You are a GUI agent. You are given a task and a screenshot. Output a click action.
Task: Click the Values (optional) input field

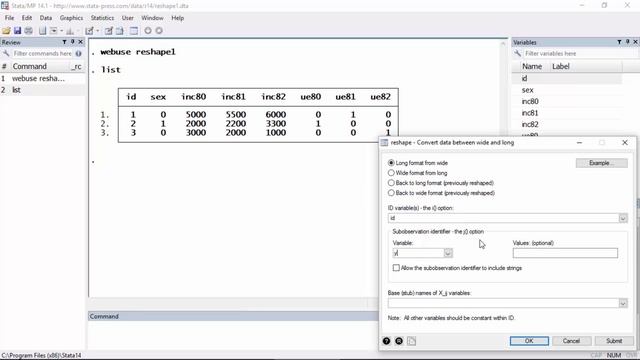[565, 253]
